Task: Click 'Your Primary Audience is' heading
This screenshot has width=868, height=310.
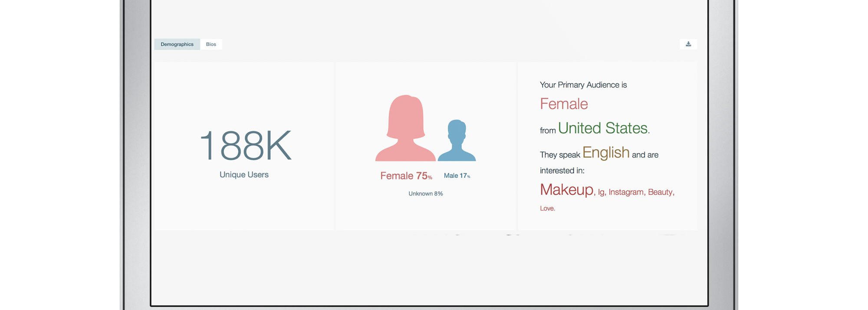Action: (x=583, y=85)
